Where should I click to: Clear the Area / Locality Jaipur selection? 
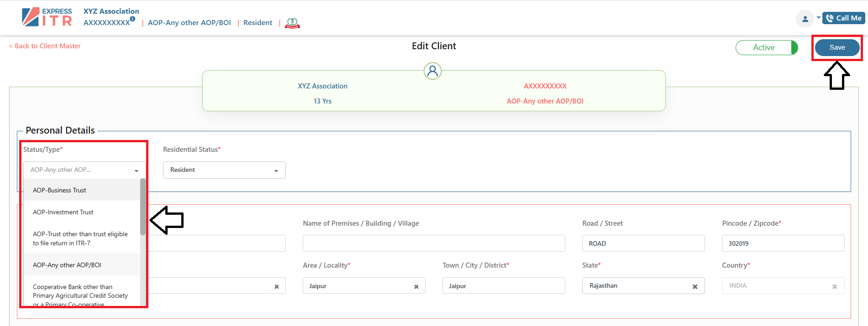click(416, 287)
